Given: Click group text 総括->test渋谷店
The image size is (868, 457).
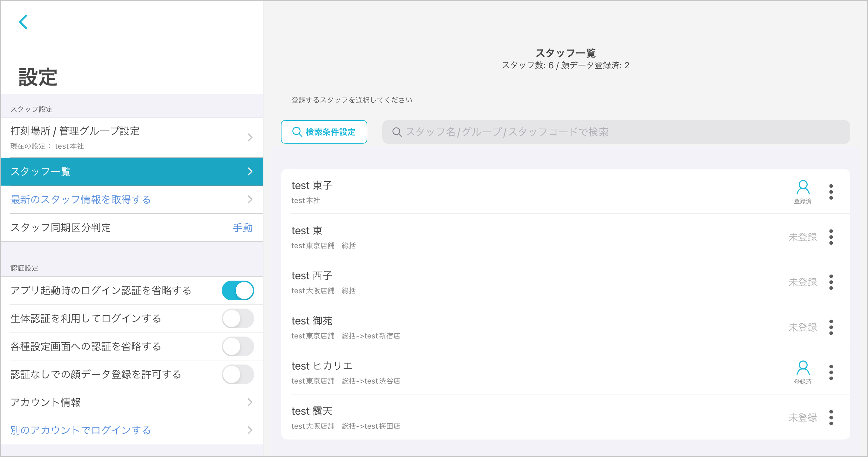Looking at the screenshot, I should tap(371, 381).
